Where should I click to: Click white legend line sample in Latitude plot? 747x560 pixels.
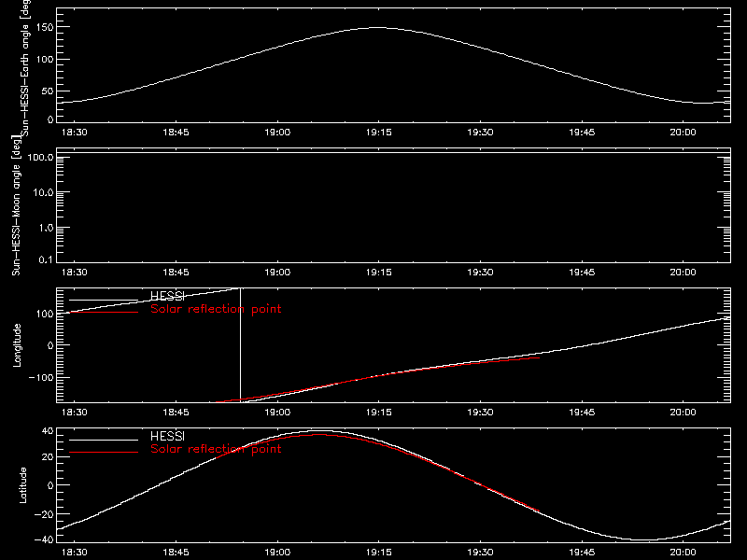(104, 440)
